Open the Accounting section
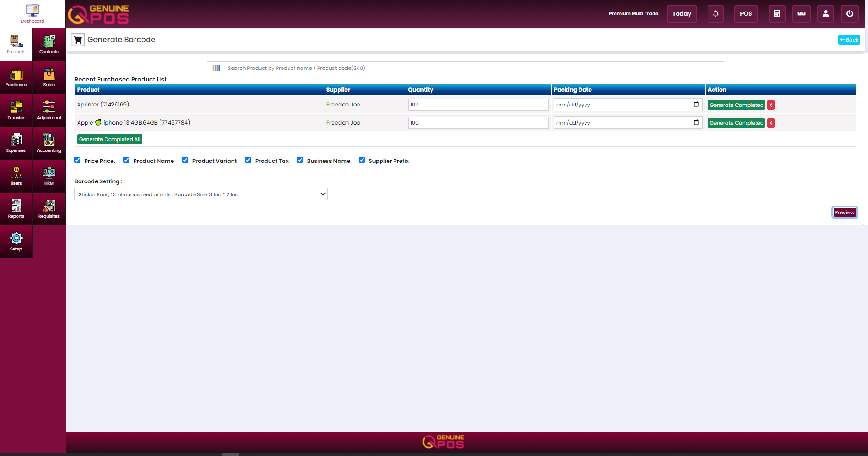The width and height of the screenshot is (868, 456). pyautogui.click(x=49, y=143)
